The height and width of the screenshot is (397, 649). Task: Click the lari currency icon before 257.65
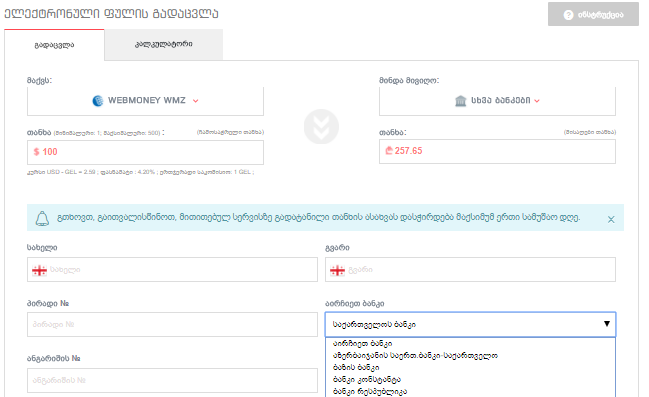(389, 151)
